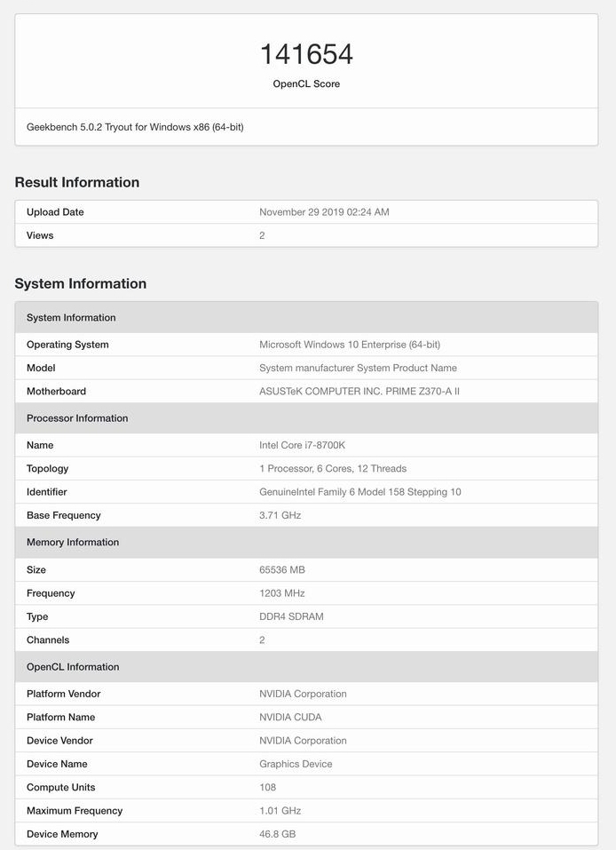
Task: Select the processor name Intel Core i7-8700K
Action: click(303, 445)
